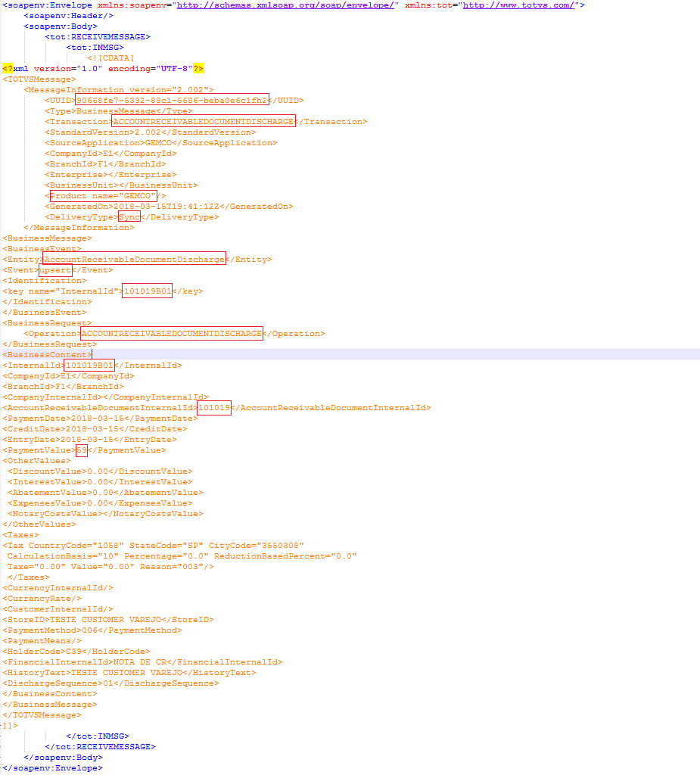Click the Event value upsert
700x775 pixels.
pyautogui.click(x=55, y=270)
